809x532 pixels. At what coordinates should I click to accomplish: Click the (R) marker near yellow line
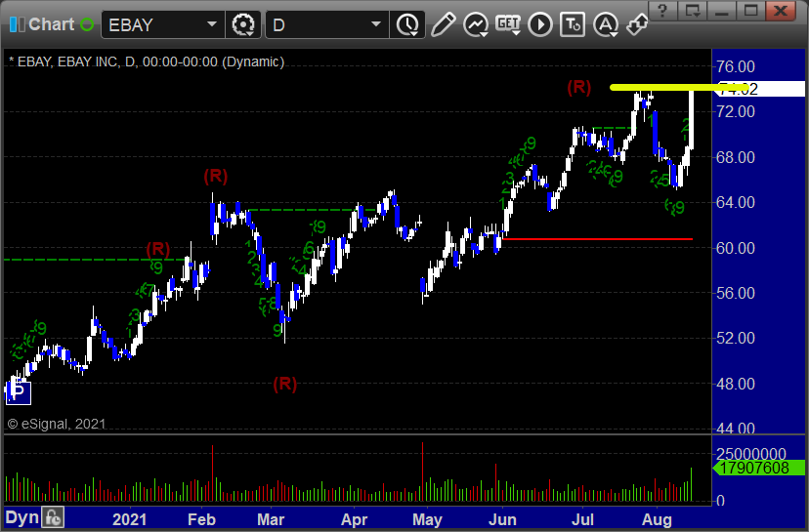[x=578, y=87]
